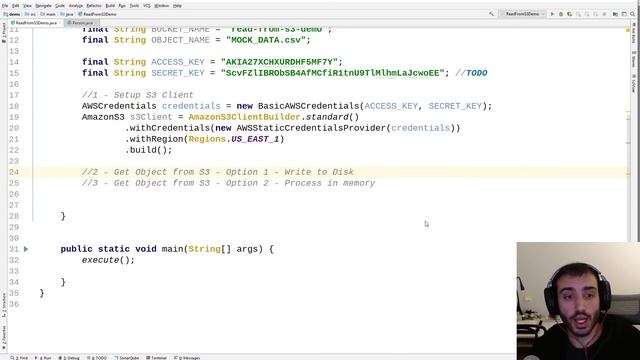Open the ReadFromS3Demo run configuration dropdown
The image size is (640, 360).
tap(522, 14)
